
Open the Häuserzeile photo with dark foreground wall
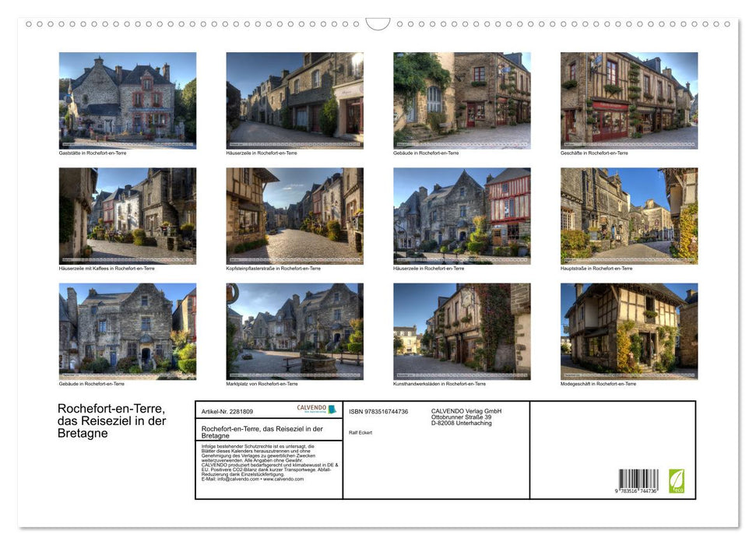click(294, 100)
